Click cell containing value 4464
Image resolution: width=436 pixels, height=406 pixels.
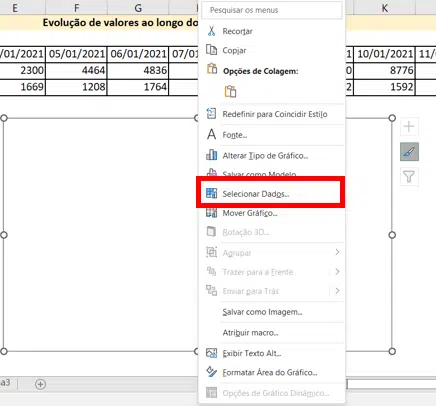[76, 70]
